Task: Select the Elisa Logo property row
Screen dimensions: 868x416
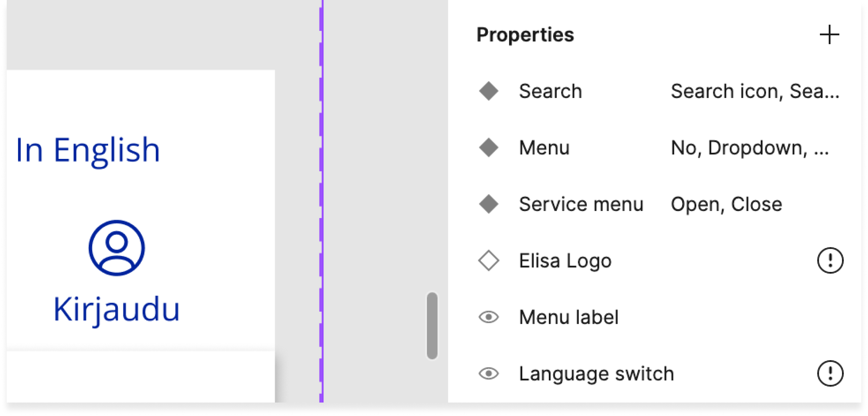Action: point(565,261)
